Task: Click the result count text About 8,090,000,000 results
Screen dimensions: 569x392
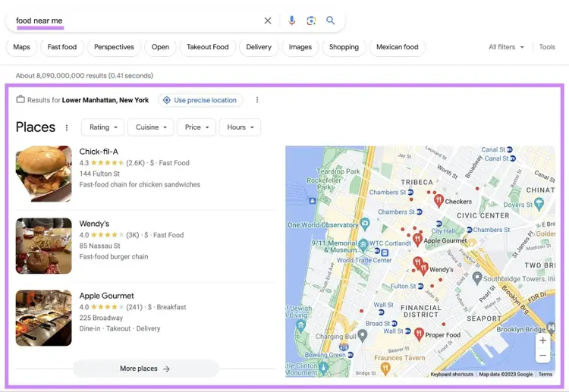Action: tap(84, 76)
